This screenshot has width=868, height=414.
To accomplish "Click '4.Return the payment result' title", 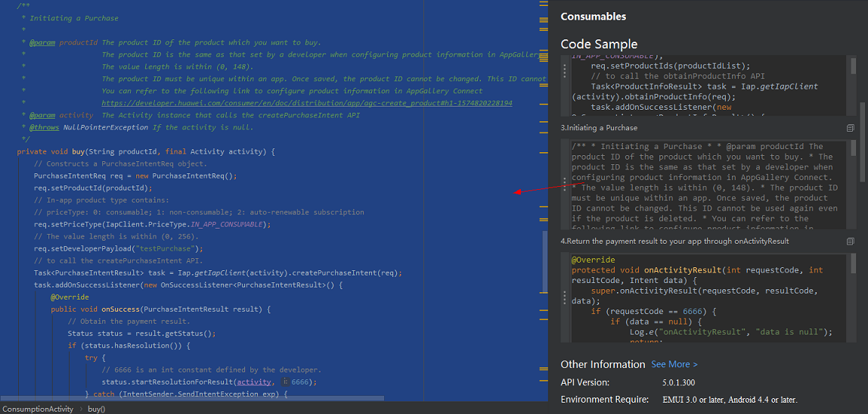I will tap(674, 241).
